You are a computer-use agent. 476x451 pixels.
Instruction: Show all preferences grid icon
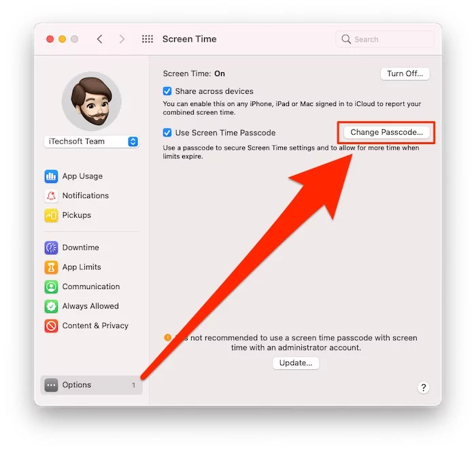click(x=148, y=39)
